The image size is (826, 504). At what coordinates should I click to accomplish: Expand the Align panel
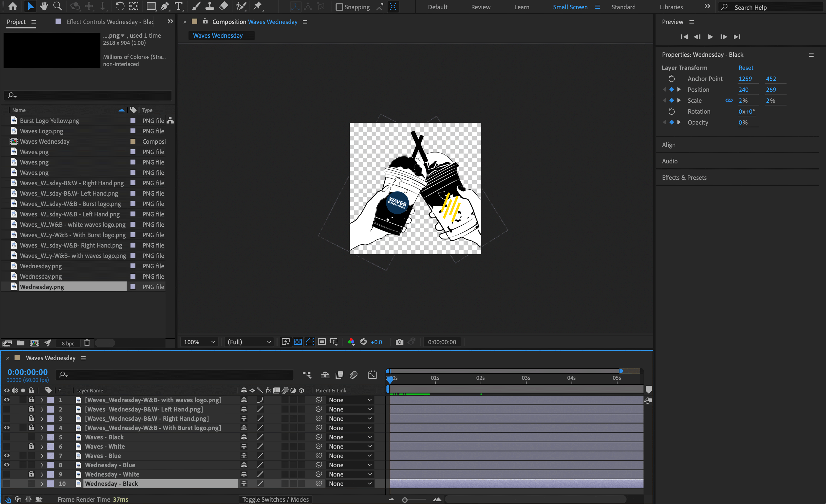(x=668, y=145)
